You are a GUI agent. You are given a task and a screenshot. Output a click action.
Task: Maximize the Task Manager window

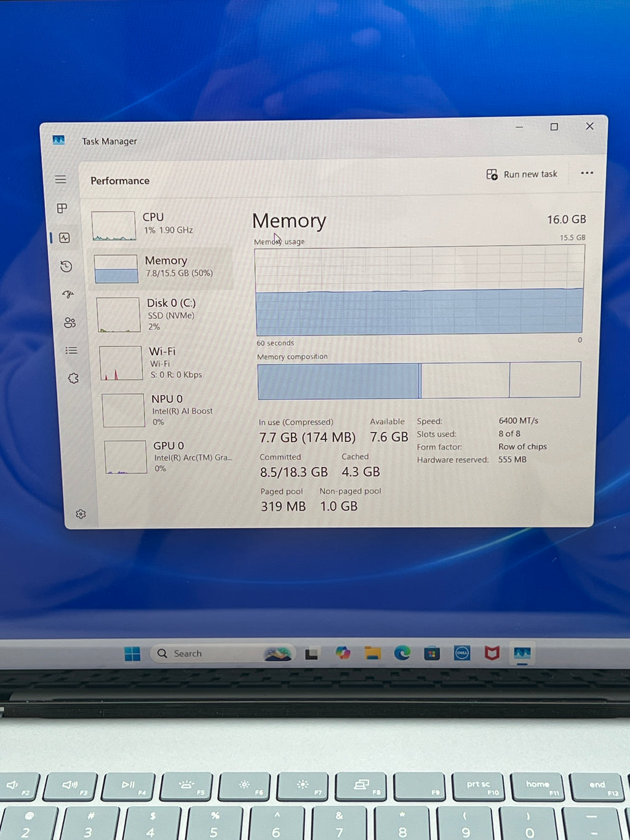click(x=554, y=127)
